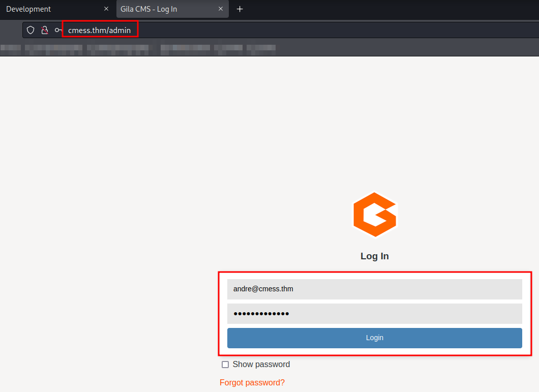This screenshot has height=392, width=539.
Task: Focus the password input field
Action: point(375,314)
